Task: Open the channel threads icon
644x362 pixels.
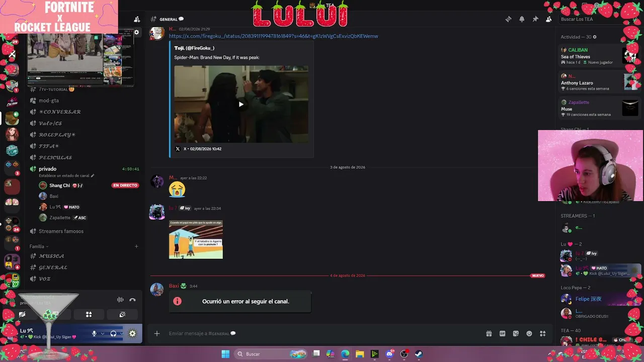Action: (x=508, y=19)
